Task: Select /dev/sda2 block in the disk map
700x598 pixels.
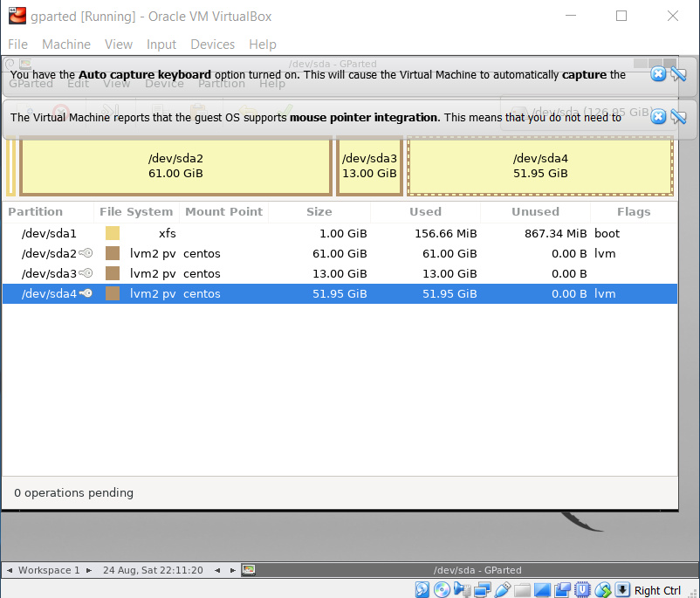Action: click(x=176, y=166)
